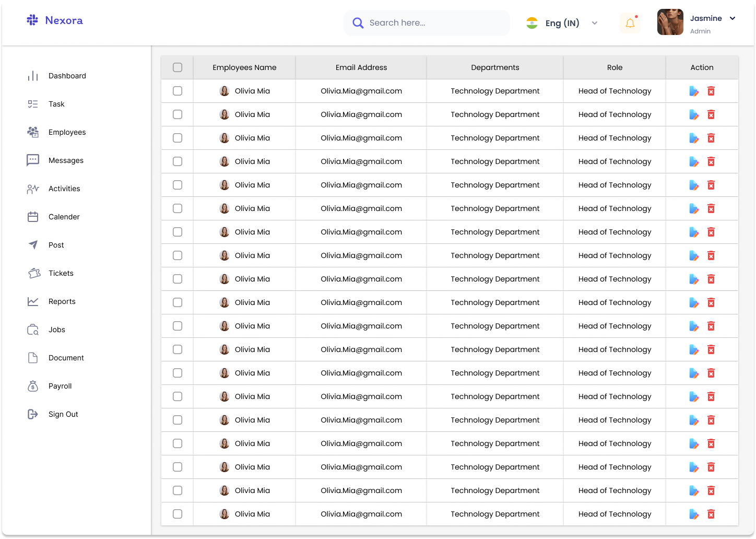Open the Calender section
Viewport: 756px width, 539px height.
click(32, 217)
